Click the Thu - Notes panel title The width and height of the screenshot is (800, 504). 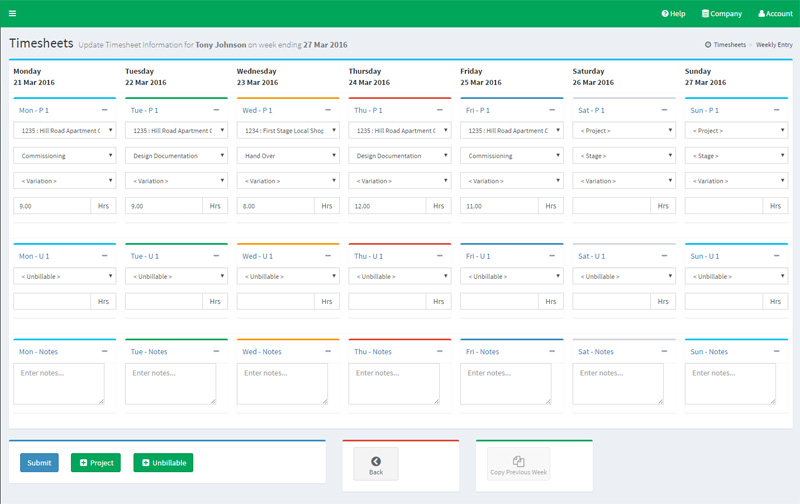tap(373, 351)
